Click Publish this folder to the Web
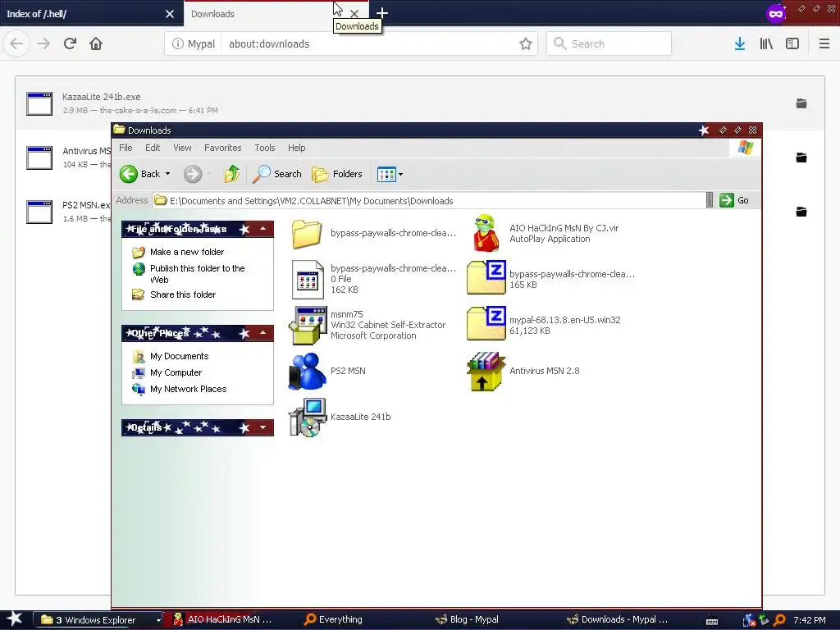 [197, 274]
